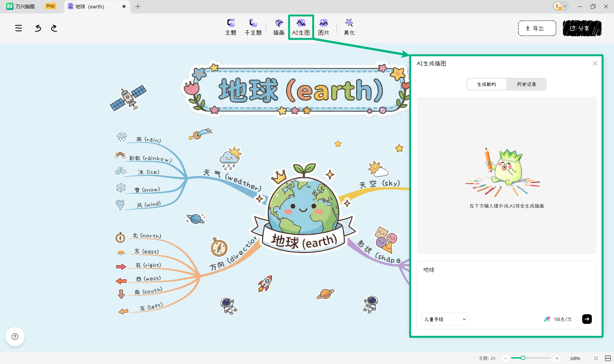
Task: Open the 图片 image tool
Action: coord(324,27)
